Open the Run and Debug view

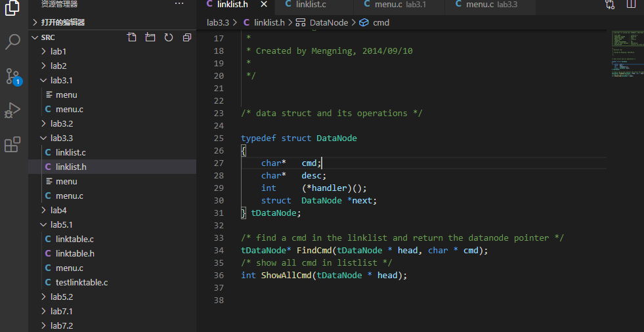pos(12,110)
